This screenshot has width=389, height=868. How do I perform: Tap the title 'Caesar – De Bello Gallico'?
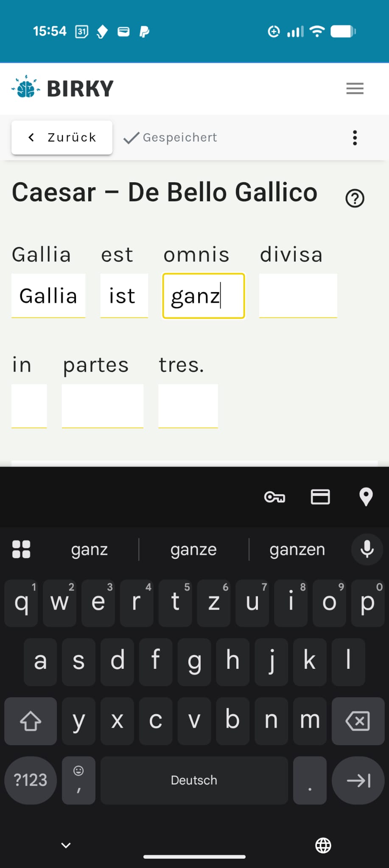point(165,192)
